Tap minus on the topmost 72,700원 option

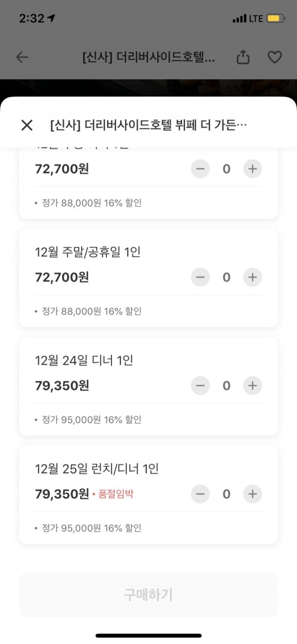point(200,169)
